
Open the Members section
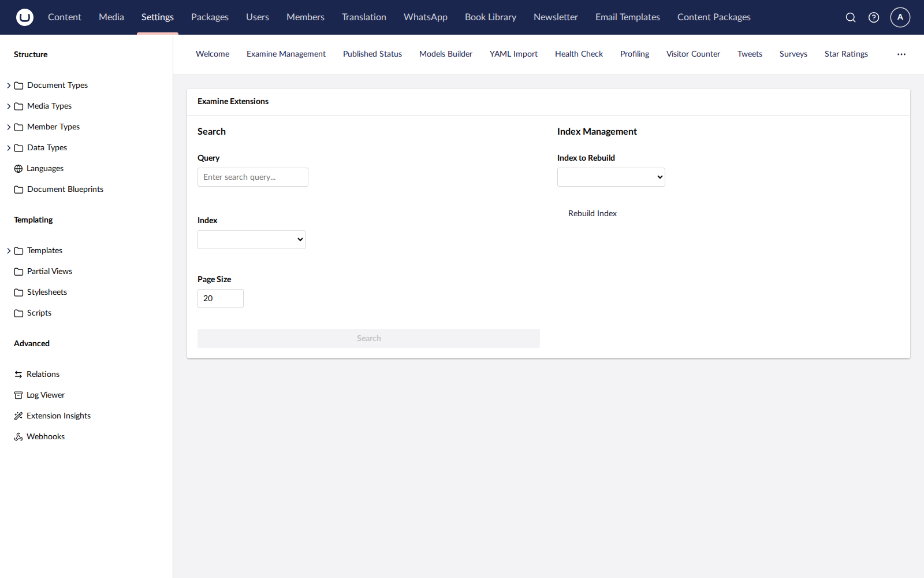pos(305,17)
